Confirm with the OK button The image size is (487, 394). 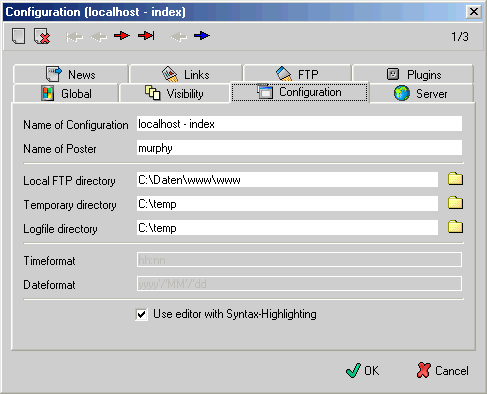click(363, 371)
